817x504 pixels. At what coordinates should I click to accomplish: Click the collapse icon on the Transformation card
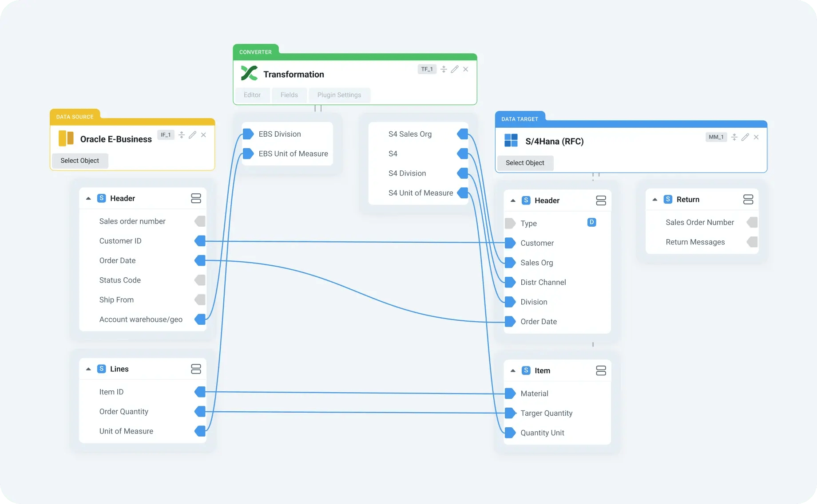444,69
